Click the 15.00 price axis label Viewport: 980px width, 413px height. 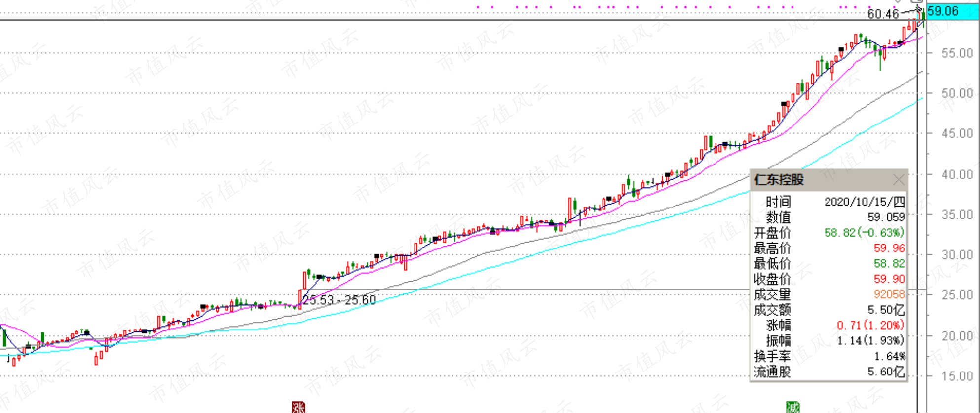pos(957,376)
